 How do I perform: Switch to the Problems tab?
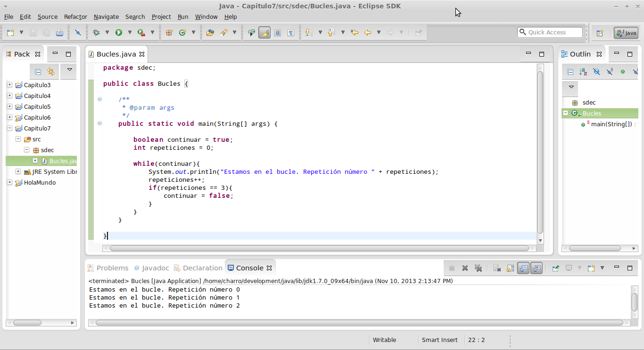coord(112,268)
